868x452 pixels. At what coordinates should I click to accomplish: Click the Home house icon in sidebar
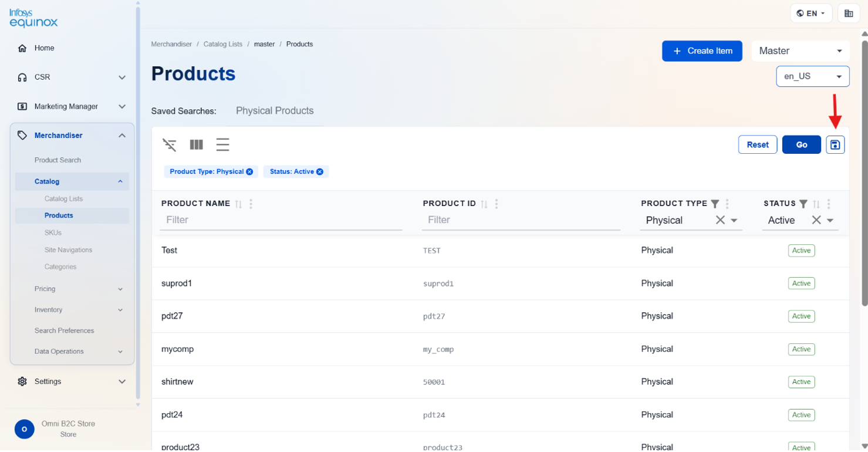coord(22,48)
